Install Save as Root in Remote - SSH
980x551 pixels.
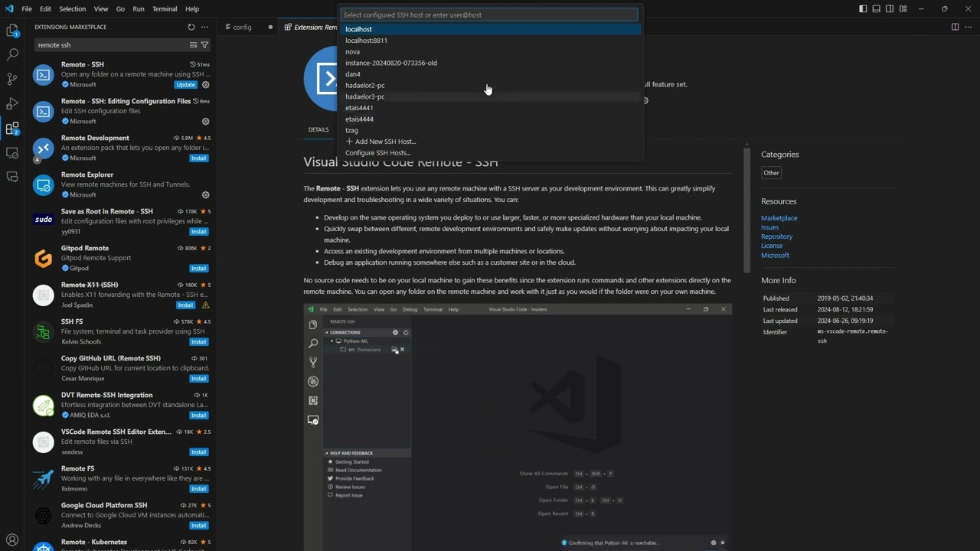[199, 232]
